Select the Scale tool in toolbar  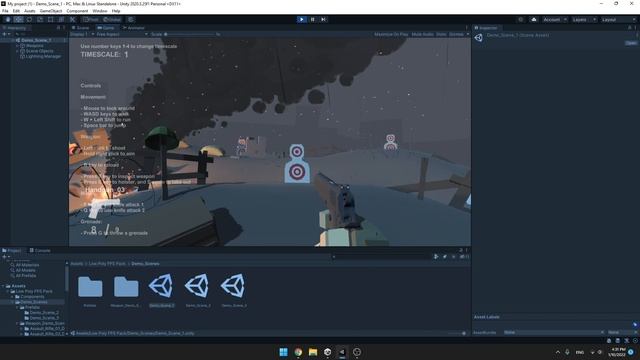pos(40,20)
